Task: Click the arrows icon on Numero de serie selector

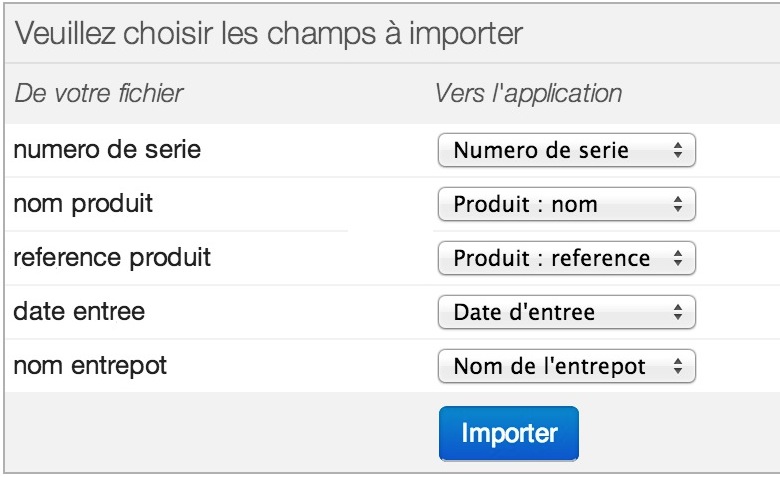Action: (678, 150)
